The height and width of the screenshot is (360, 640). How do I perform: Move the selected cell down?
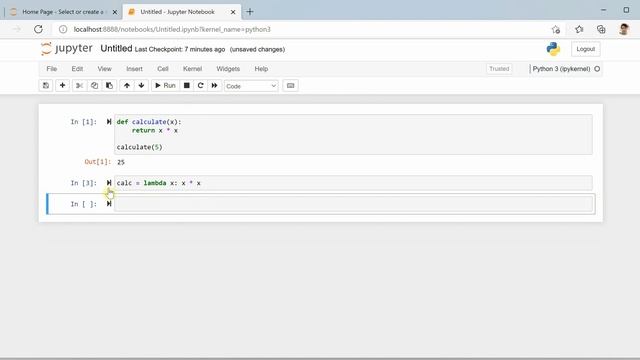[141, 86]
